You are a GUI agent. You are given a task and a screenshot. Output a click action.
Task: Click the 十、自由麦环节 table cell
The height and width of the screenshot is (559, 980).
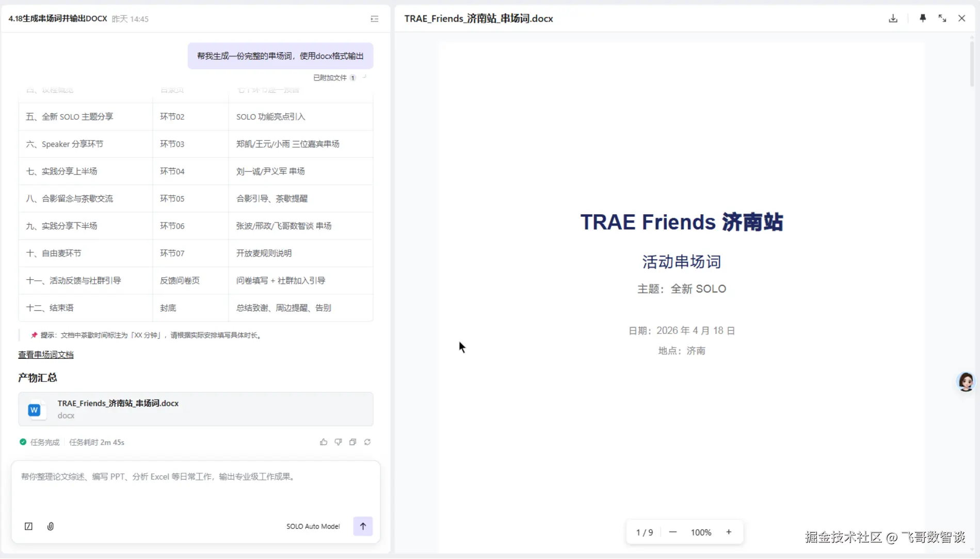coord(86,253)
